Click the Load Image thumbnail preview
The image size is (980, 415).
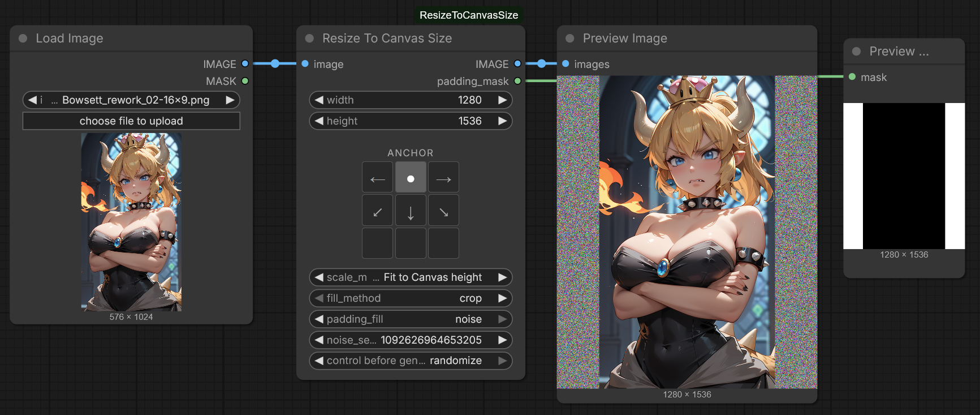[x=131, y=222]
